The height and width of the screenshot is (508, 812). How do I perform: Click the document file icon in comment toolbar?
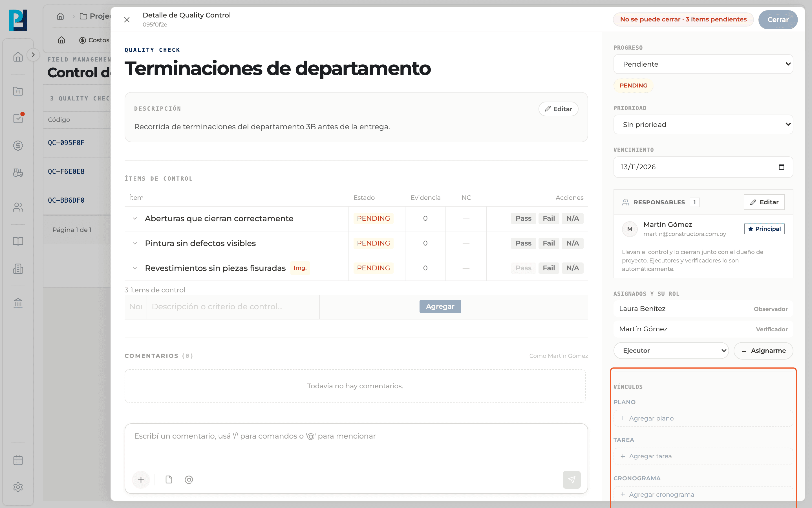[x=169, y=480]
